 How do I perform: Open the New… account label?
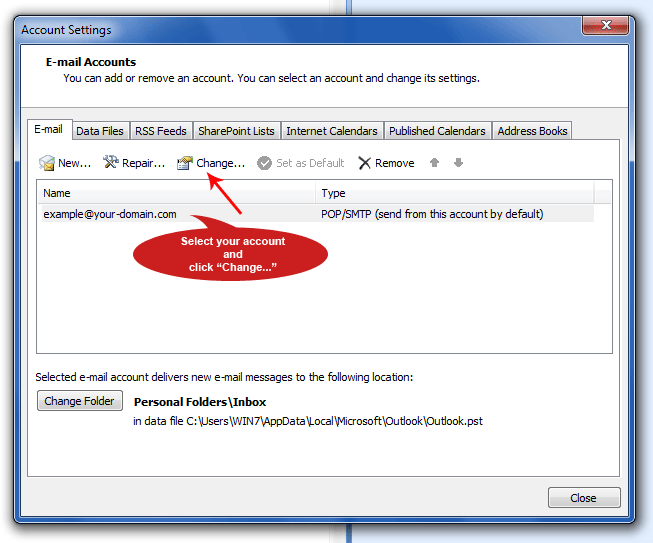pos(75,163)
